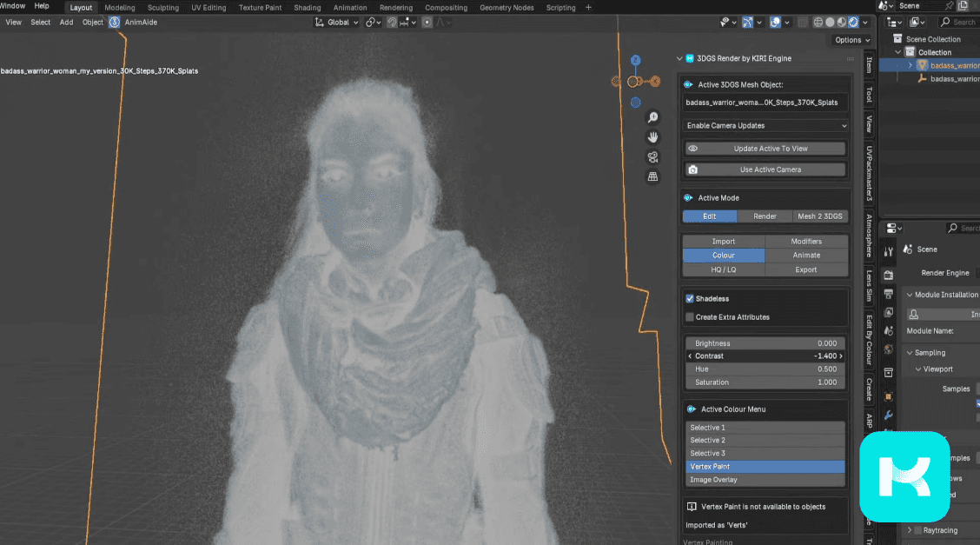Open Enable Camera Updates dropdown
Screen dimensions: 980x545
point(765,126)
